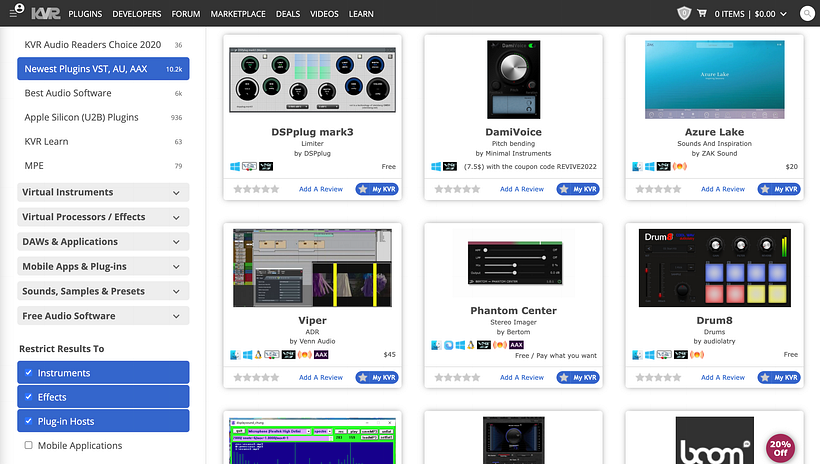The width and height of the screenshot is (820, 464).
Task: Open the PLUGINS menu
Action: coord(85,14)
